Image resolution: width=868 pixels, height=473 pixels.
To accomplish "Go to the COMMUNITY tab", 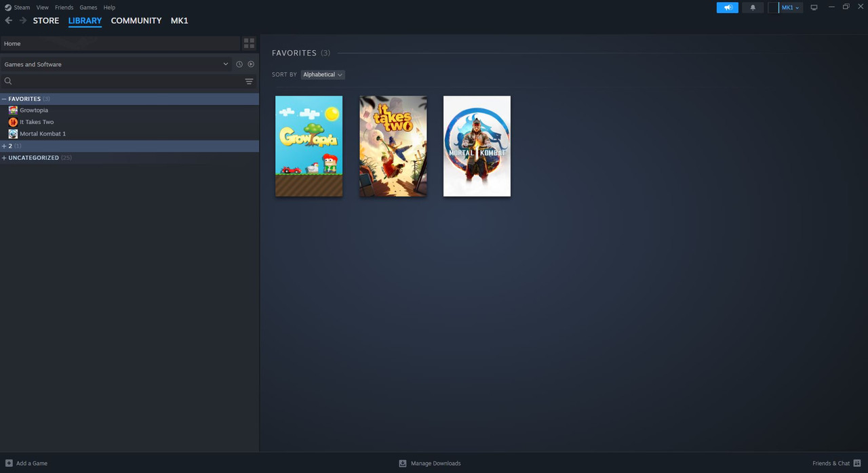I will pos(136,20).
